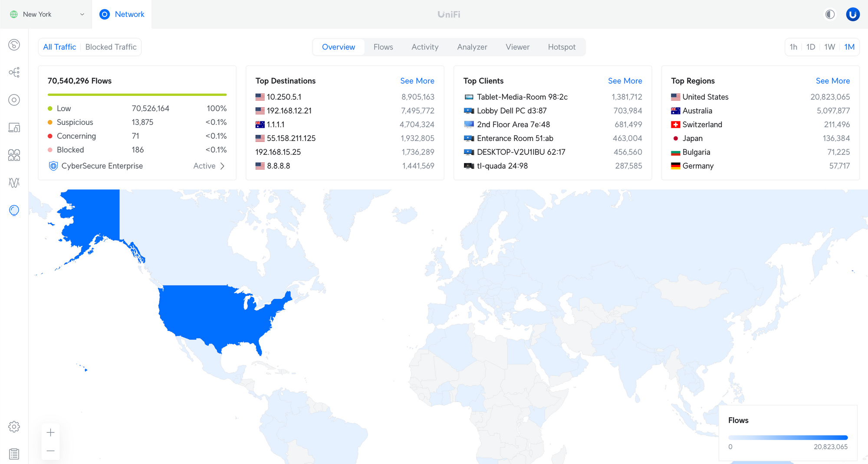Click See More in Top Destinations
Screen dimensions: 868x464
pyautogui.click(x=417, y=81)
